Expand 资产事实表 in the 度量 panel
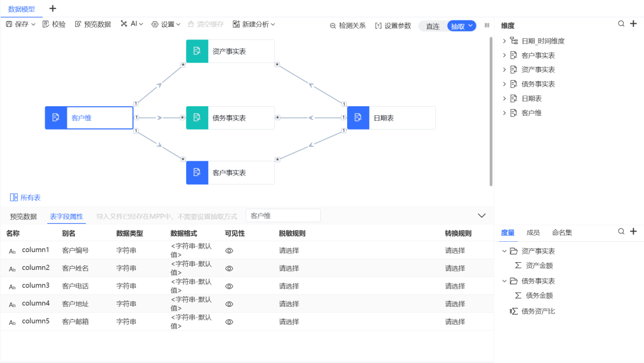 point(504,250)
